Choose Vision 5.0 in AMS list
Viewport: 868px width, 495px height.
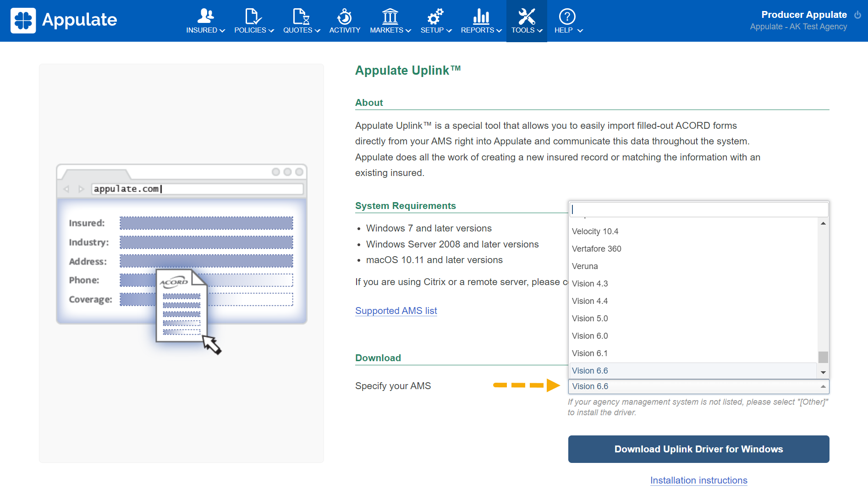590,319
